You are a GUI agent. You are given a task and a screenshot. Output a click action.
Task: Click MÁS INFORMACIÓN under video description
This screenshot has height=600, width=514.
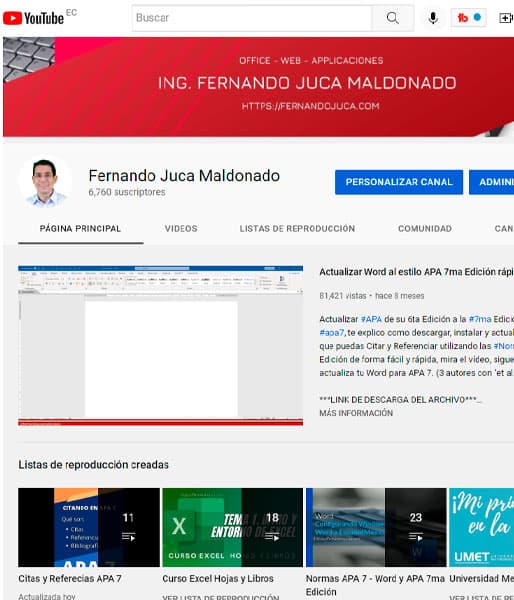point(356,413)
